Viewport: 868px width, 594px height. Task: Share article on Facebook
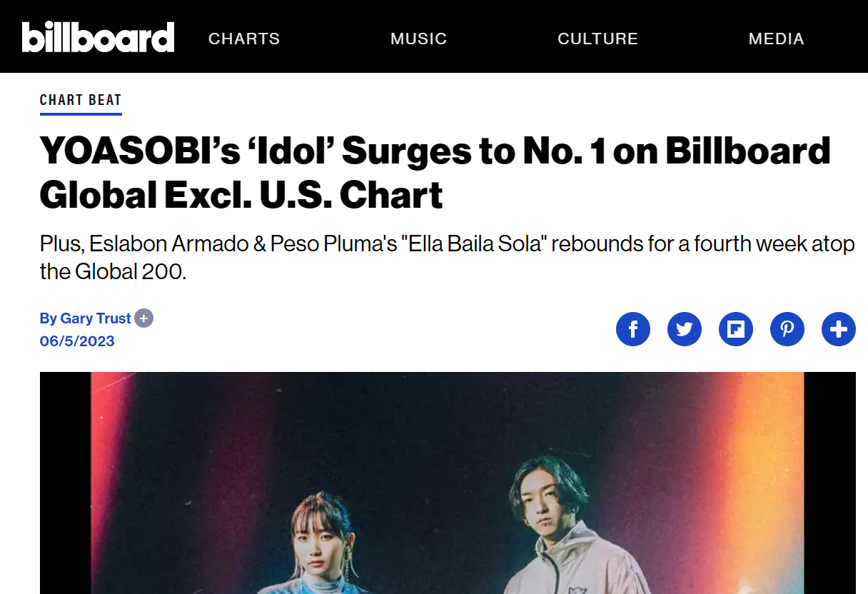coord(633,329)
